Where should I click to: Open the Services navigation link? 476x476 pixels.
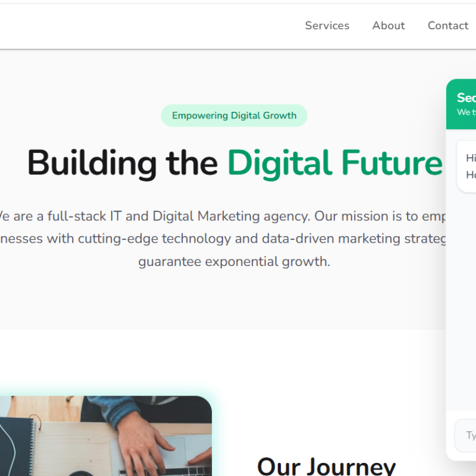pos(327,26)
